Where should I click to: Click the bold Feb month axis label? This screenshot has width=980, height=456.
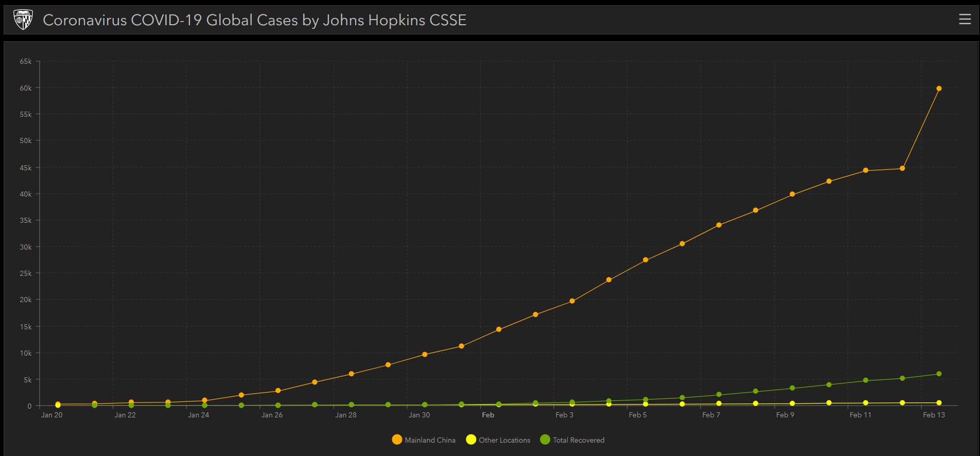488,415
